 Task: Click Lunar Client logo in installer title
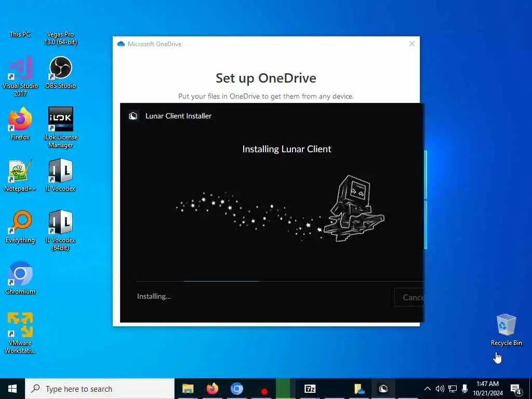tap(133, 116)
